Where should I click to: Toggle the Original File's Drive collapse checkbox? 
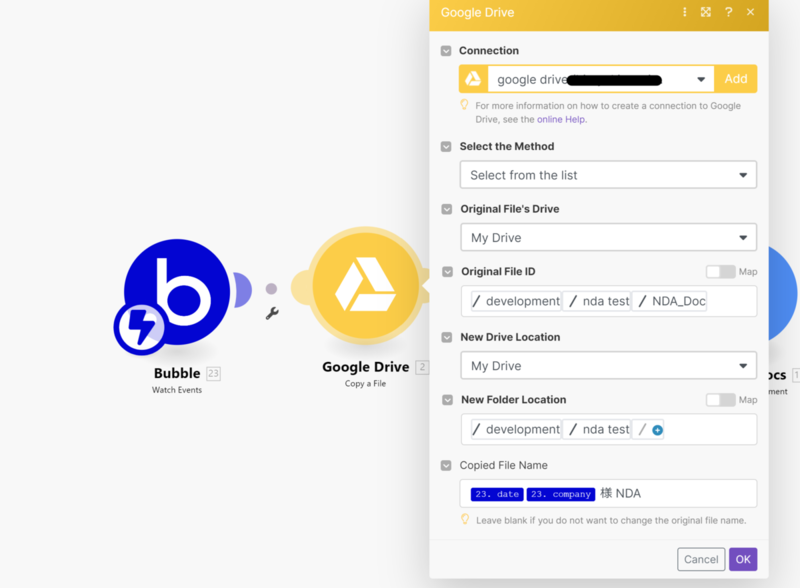coord(446,209)
